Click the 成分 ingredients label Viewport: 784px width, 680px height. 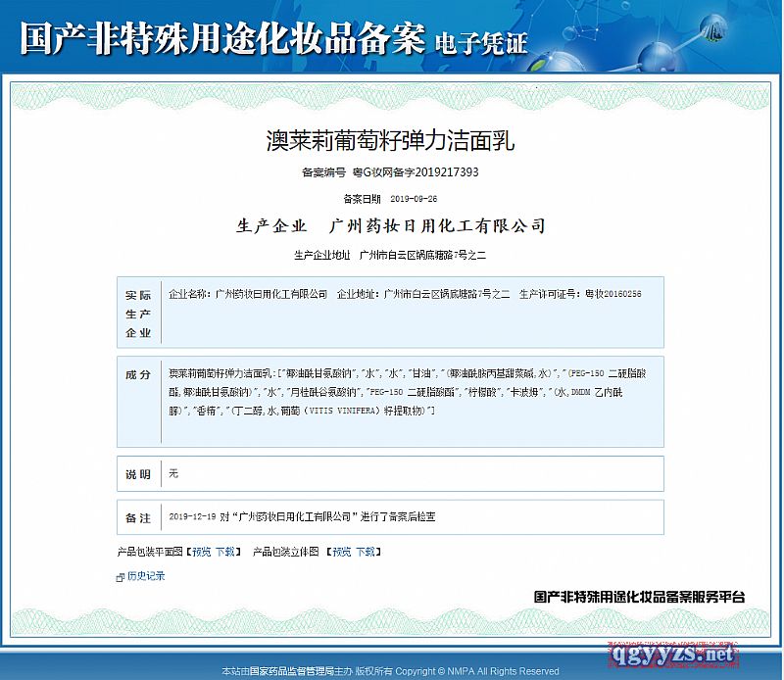(x=138, y=375)
